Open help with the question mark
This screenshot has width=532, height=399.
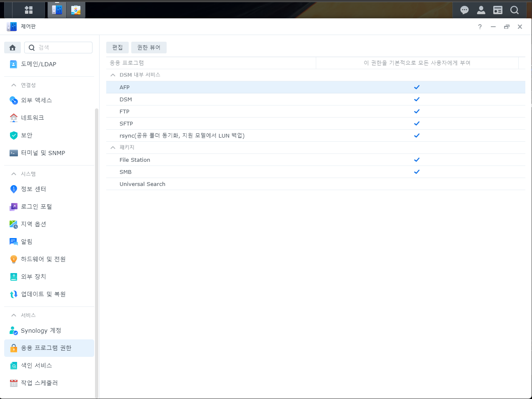[480, 27]
